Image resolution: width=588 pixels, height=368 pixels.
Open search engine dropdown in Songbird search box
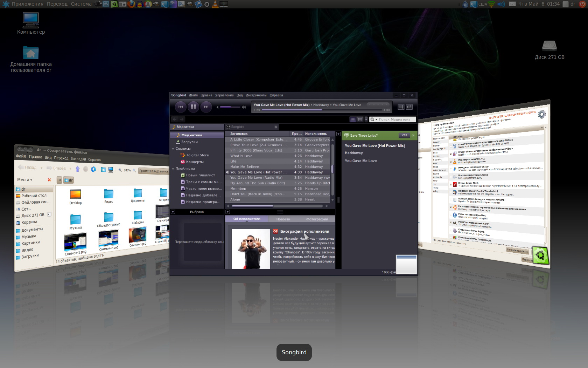(374, 120)
